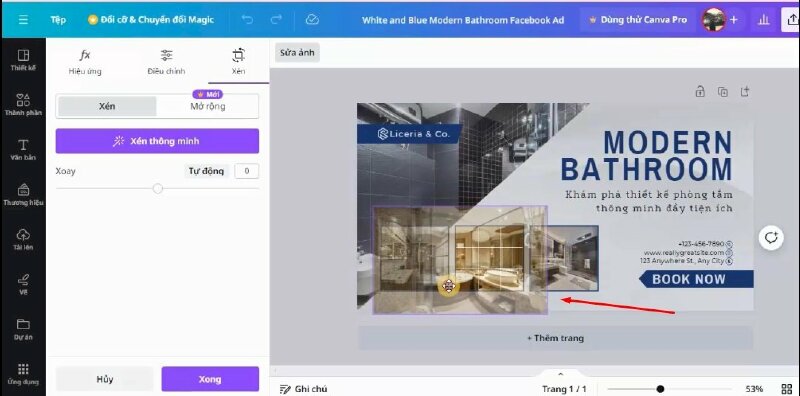Click the zoom slider handle
This screenshot has width=800, height=396.
click(x=660, y=389)
